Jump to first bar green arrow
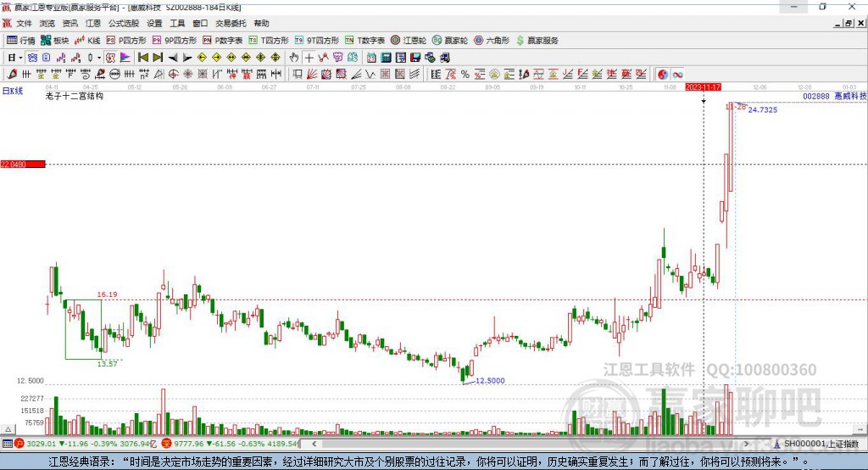The width and height of the screenshot is (868, 470). (x=143, y=58)
